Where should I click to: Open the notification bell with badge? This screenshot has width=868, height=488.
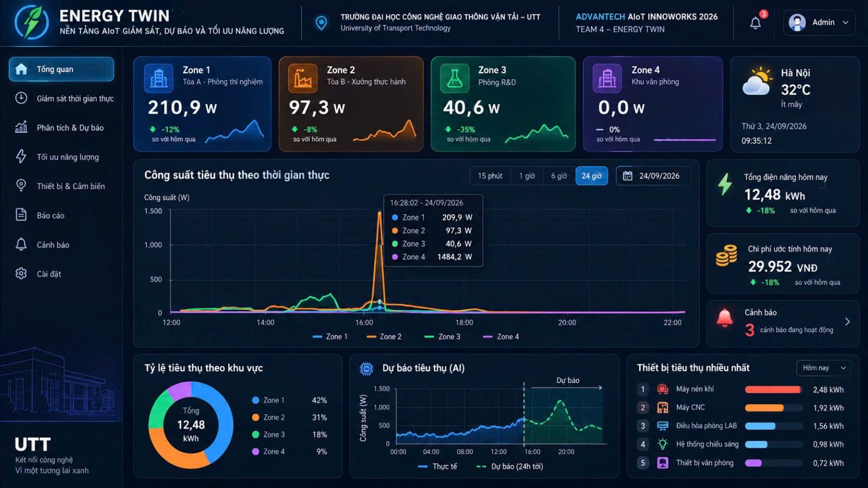coord(756,22)
